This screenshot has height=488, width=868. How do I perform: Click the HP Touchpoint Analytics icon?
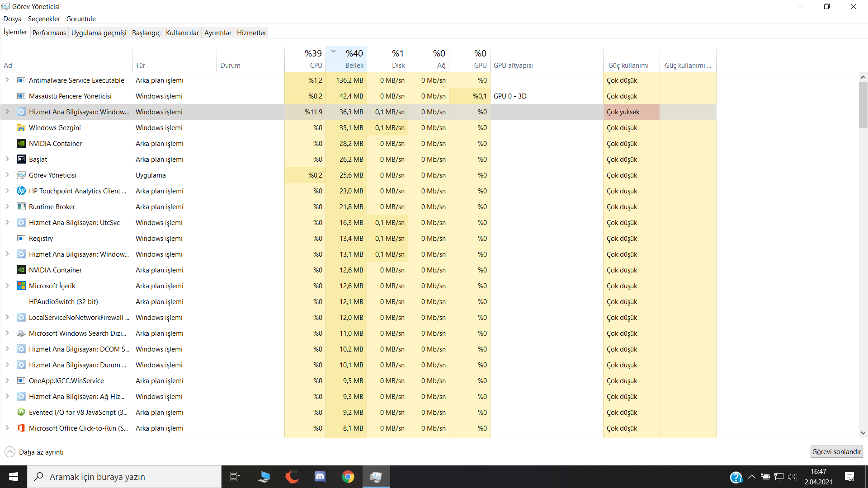21,191
